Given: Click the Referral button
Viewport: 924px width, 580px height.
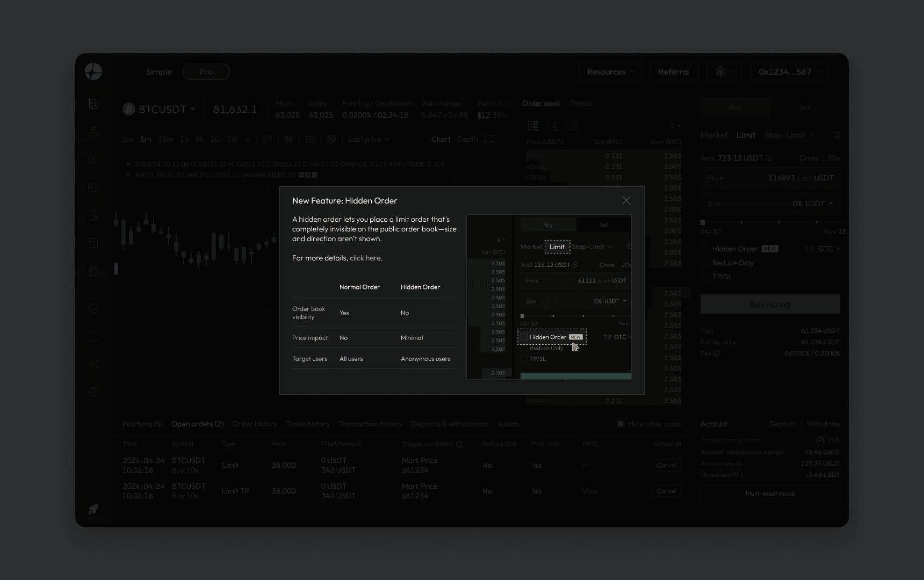Looking at the screenshot, I should 674,71.
